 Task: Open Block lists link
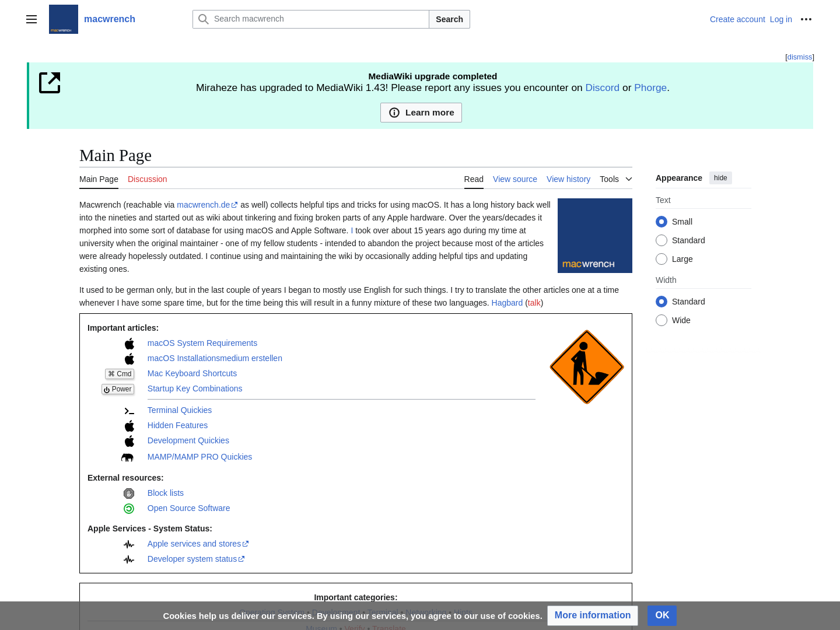coord(166,493)
